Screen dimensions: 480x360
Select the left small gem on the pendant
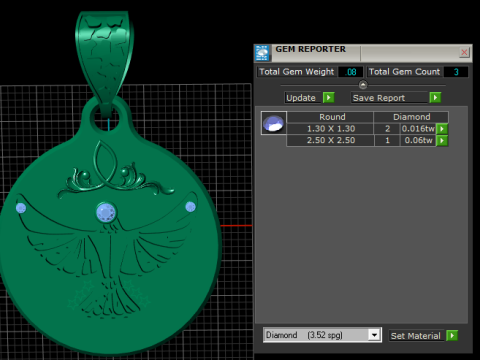21,208
